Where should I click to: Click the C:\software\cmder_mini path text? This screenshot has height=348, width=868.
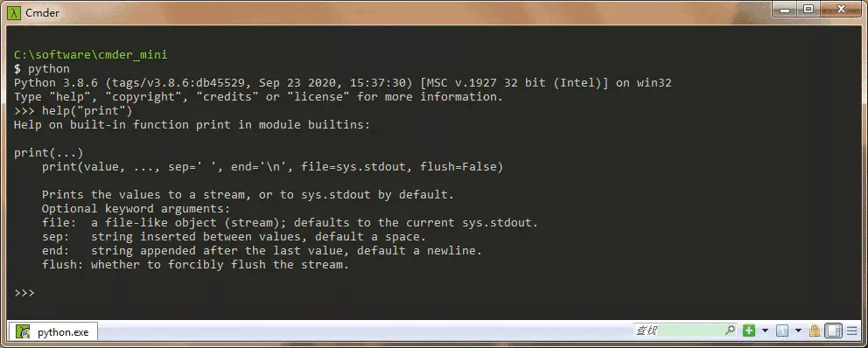[x=91, y=55]
